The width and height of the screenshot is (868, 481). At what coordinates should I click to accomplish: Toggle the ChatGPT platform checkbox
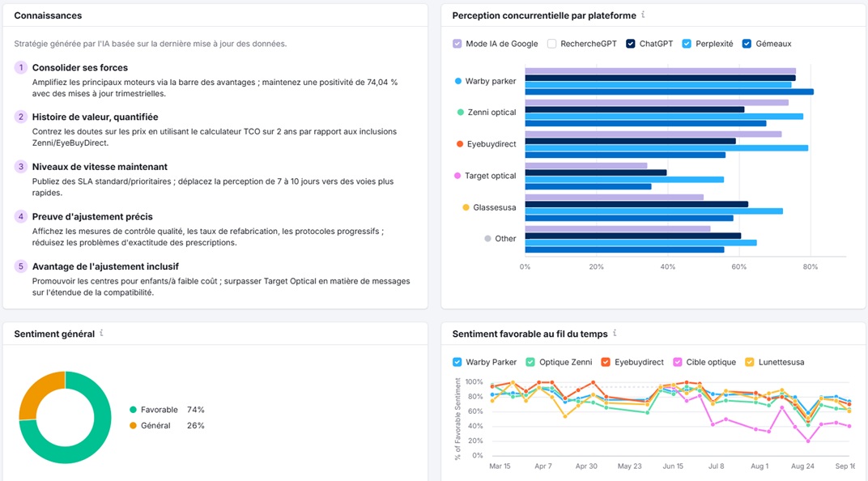tap(631, 44)
